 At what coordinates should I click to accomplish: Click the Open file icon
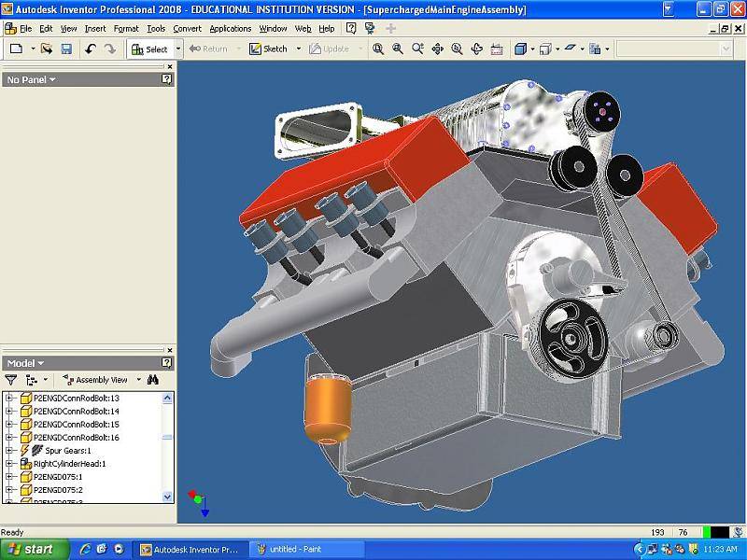[x=47, y=49]
